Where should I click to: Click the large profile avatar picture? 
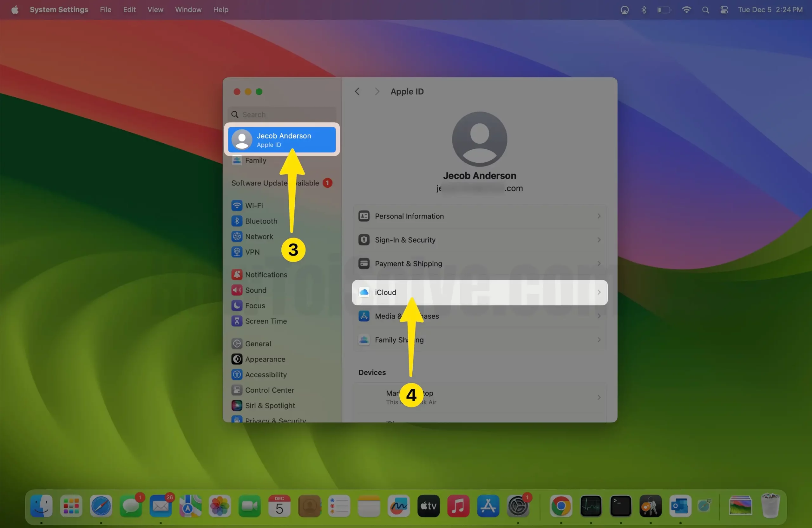coord(479,139)
